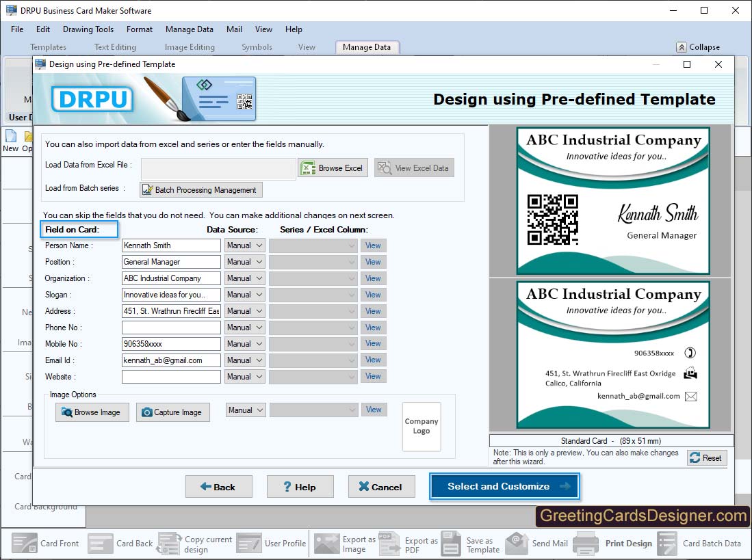Open the Organization data source dropdown
The image size is (752, 560).
tap(244, 278)
